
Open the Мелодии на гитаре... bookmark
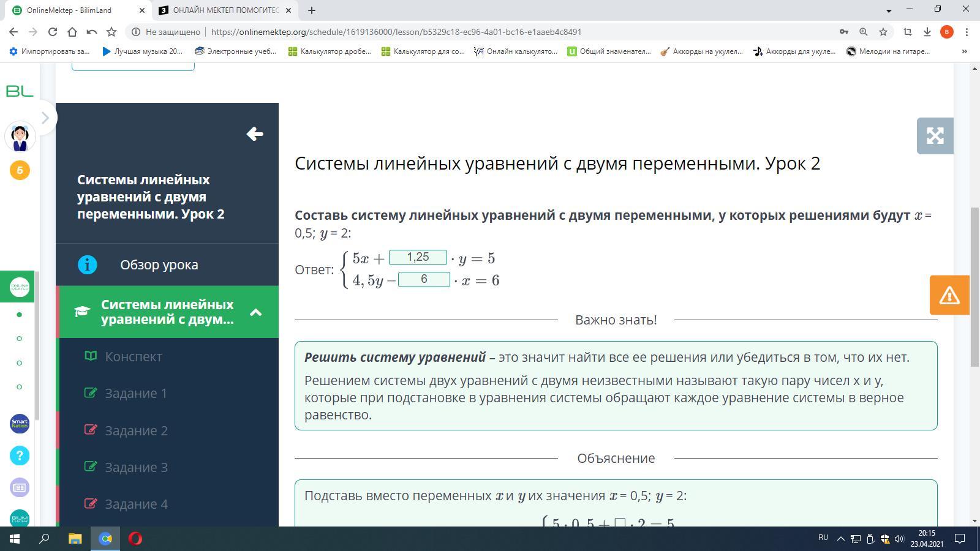point(888,51)
